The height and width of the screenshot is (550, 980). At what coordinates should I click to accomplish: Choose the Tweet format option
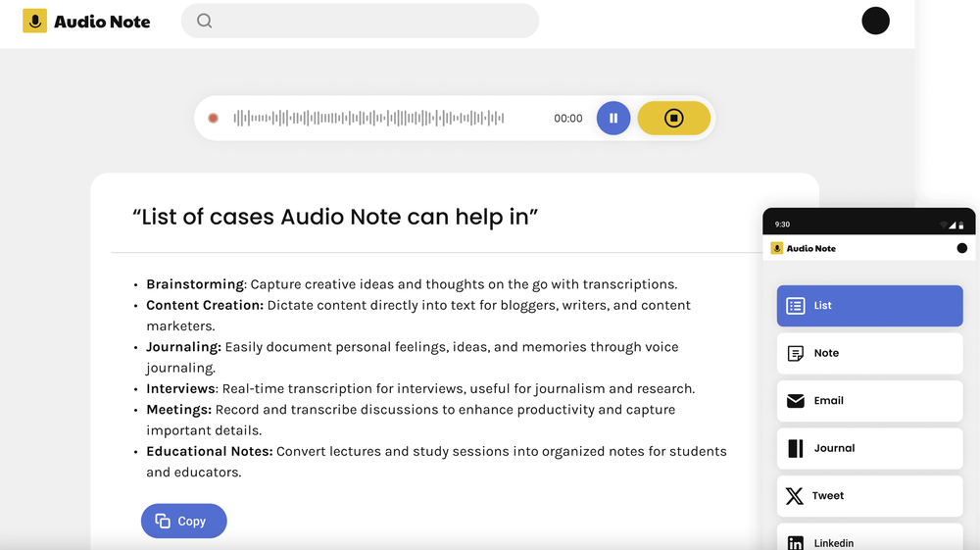[869, 496]
